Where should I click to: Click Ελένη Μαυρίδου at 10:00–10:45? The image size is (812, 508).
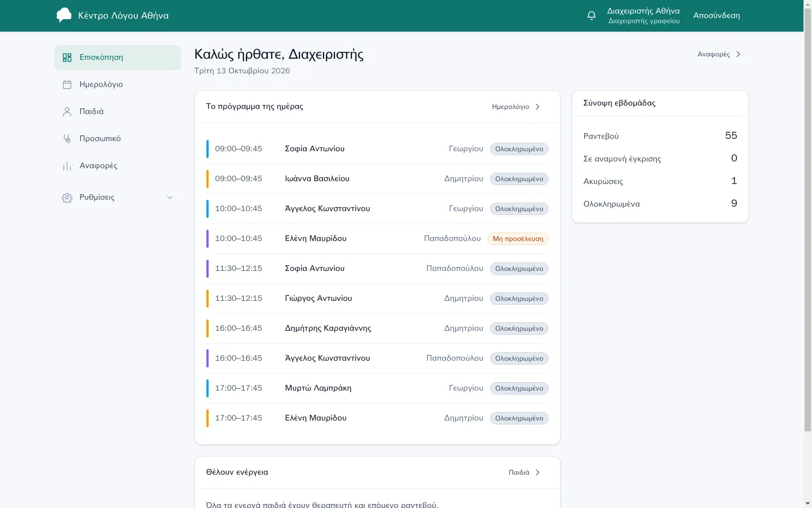point(316,239)
